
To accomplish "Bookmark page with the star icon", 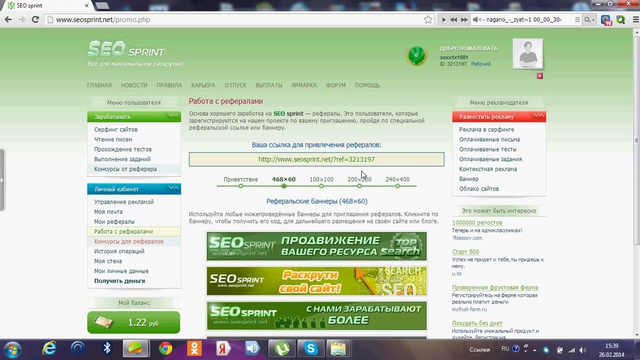I will coord(428,20).
